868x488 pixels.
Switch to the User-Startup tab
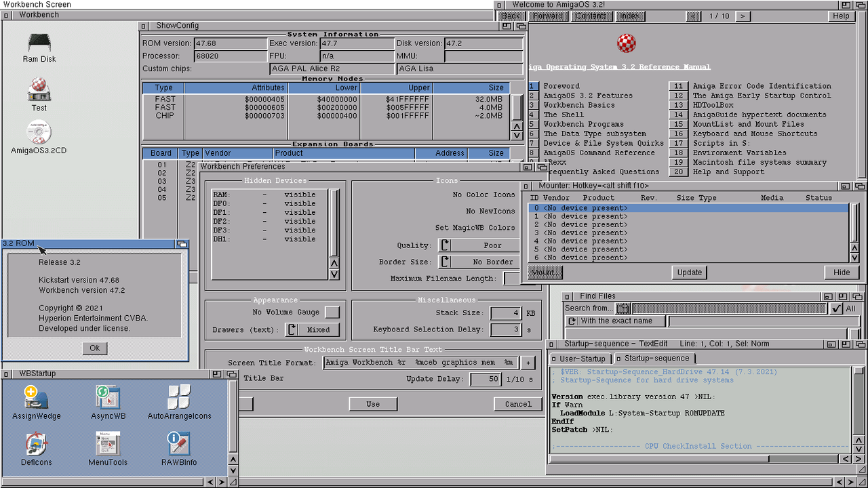(580, 359)
